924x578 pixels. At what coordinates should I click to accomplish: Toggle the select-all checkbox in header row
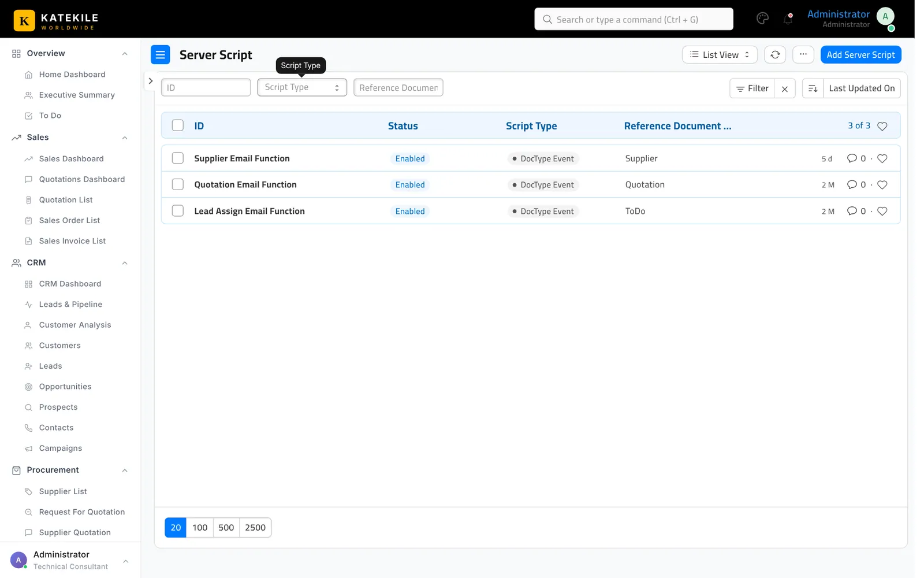178,125
